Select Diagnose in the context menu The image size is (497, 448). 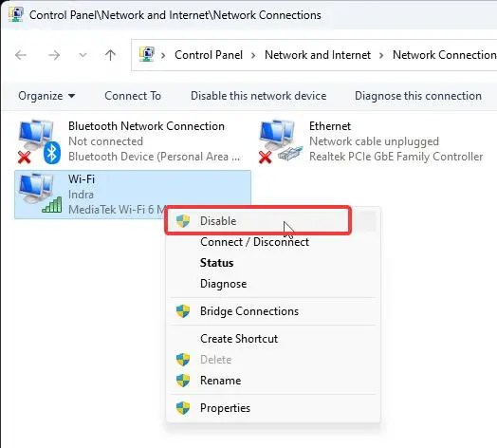(224, 284)
